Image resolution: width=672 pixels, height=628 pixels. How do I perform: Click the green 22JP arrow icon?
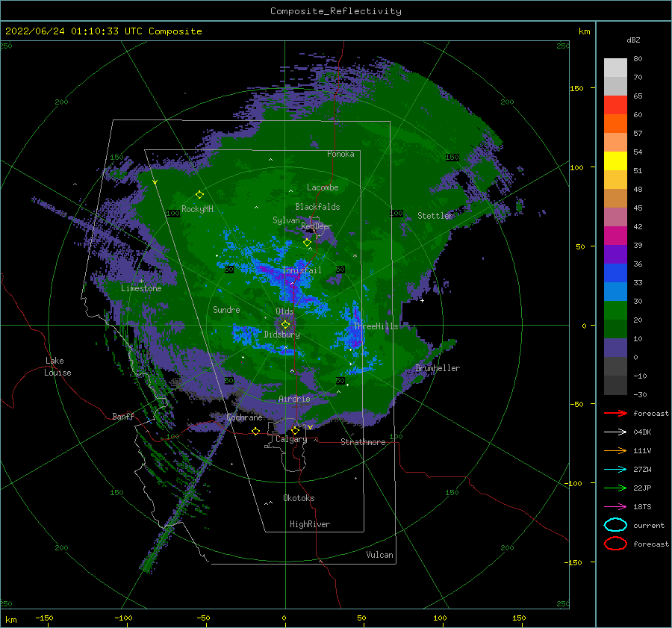(615, 488)
